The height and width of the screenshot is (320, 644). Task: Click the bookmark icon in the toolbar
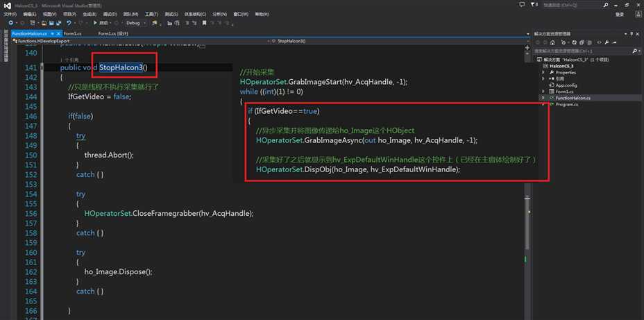pyautogui.click(x=204, y=23)
